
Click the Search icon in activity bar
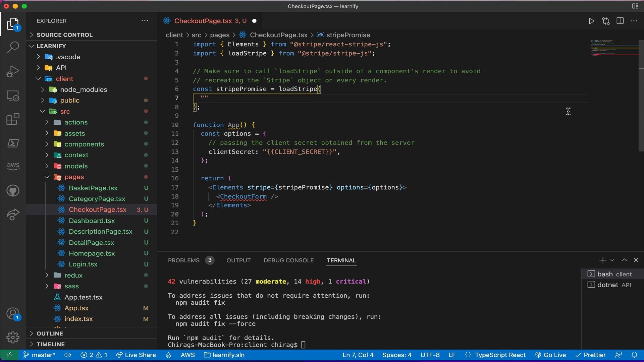12,49
